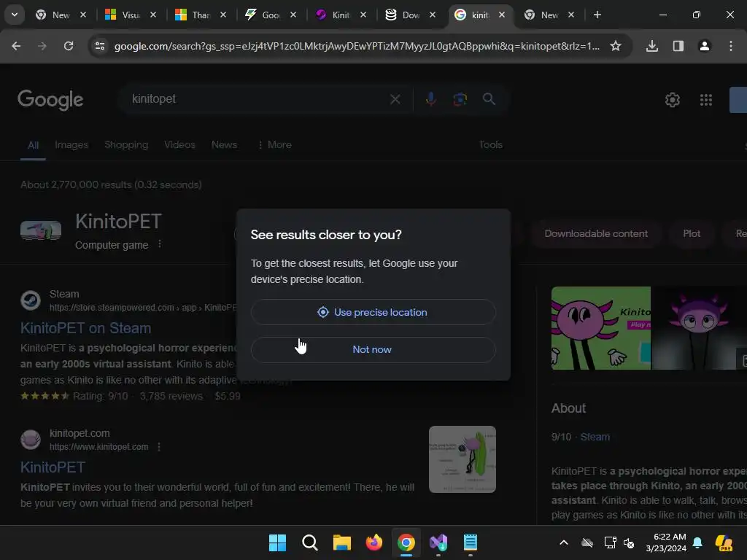Open Notepad from taskbar
Image resolution: width=747 pixels, height=560 pixels.
click(471, 542)
